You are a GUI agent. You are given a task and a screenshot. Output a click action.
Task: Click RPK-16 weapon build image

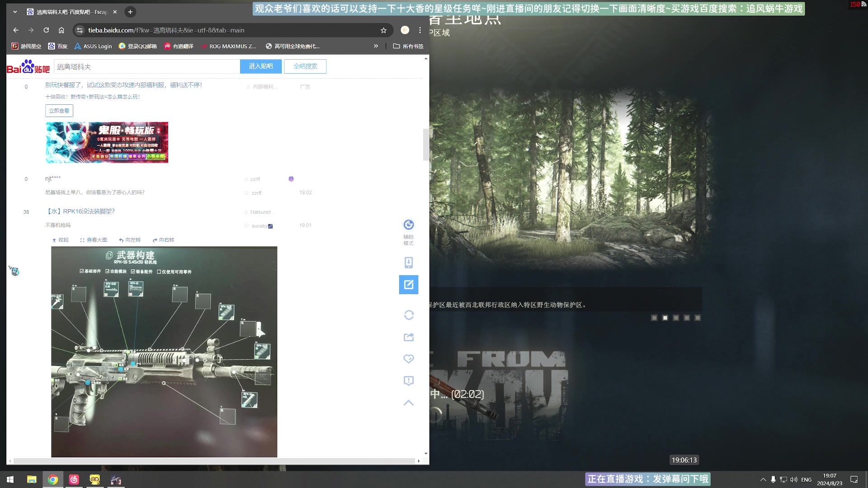[x=164, y=352]
